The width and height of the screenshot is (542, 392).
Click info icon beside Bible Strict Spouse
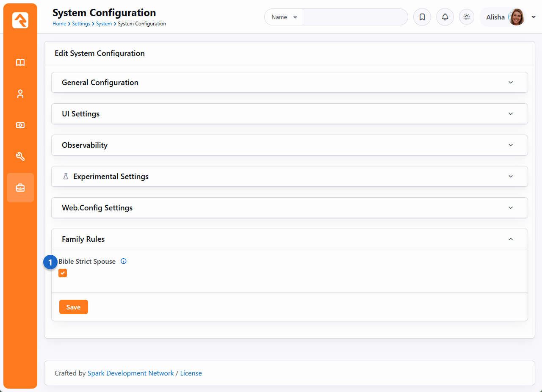124,261
